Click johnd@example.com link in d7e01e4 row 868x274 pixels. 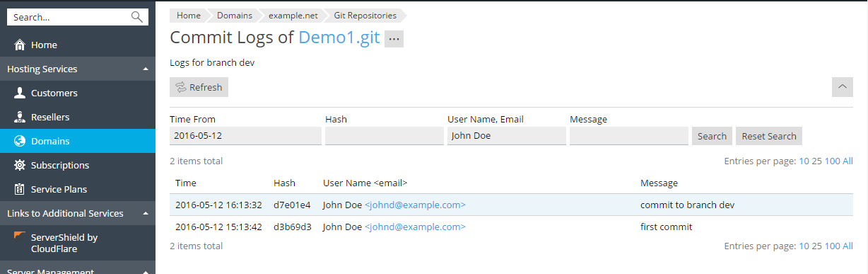(415, 205)
